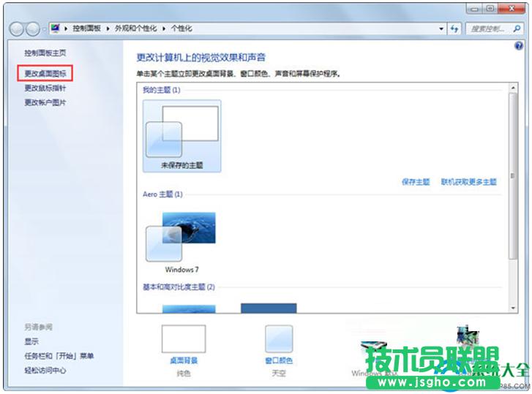Open 更改帐户图片 link in sidebar
The image size is (532, 394).
45,102
